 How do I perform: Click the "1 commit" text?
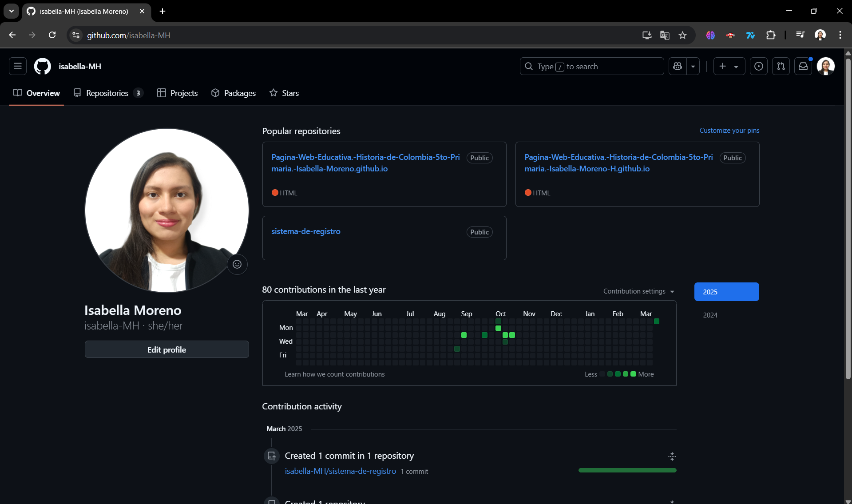pyautogui.click(x=414, y=472)
